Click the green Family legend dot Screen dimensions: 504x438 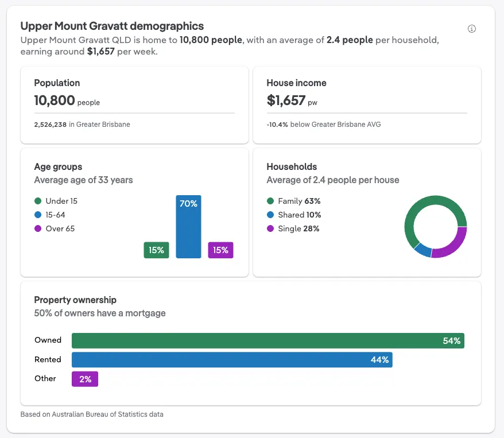tap(270, 201)
